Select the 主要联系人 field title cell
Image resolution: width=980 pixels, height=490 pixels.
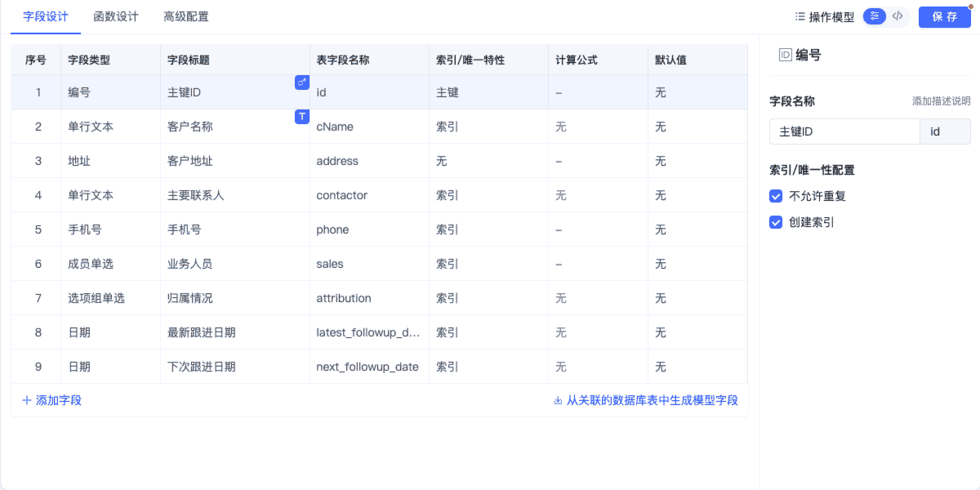click(235, 195)
